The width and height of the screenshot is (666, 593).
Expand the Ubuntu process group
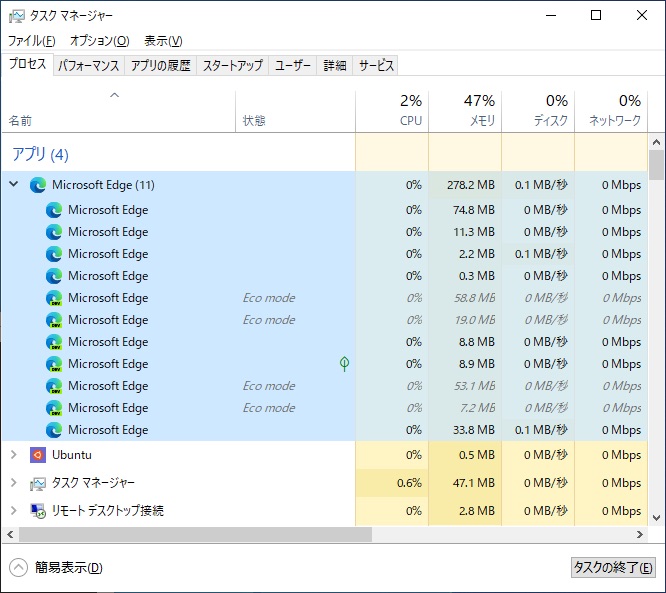[x=14, y=455]
